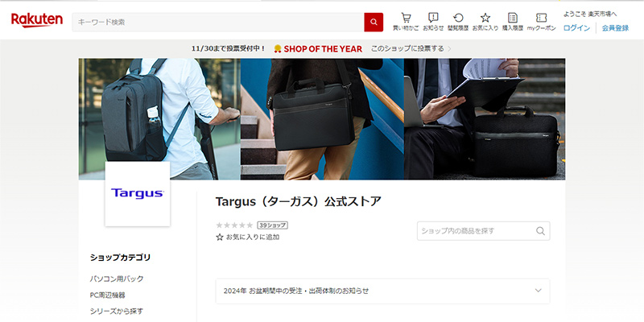This screenshot has width=644, height=322.
Task: Click このショップに投票する link
Action: point(407,49)
